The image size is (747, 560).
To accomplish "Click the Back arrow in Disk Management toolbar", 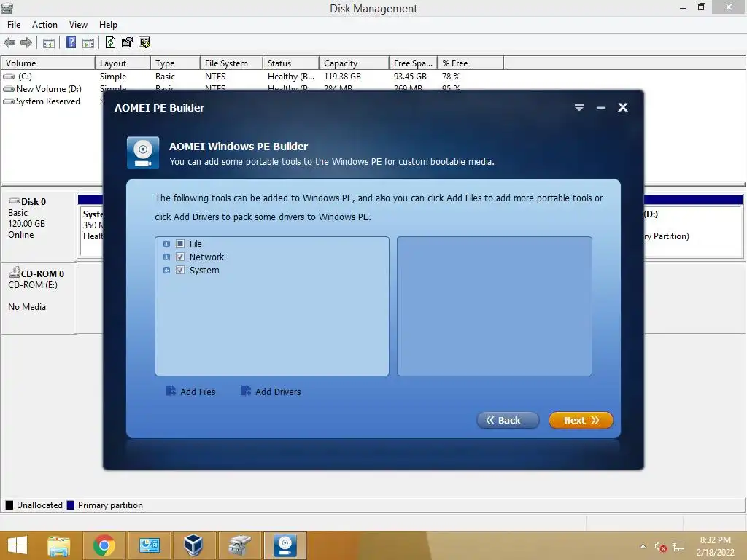I will [x=9, y=43].
